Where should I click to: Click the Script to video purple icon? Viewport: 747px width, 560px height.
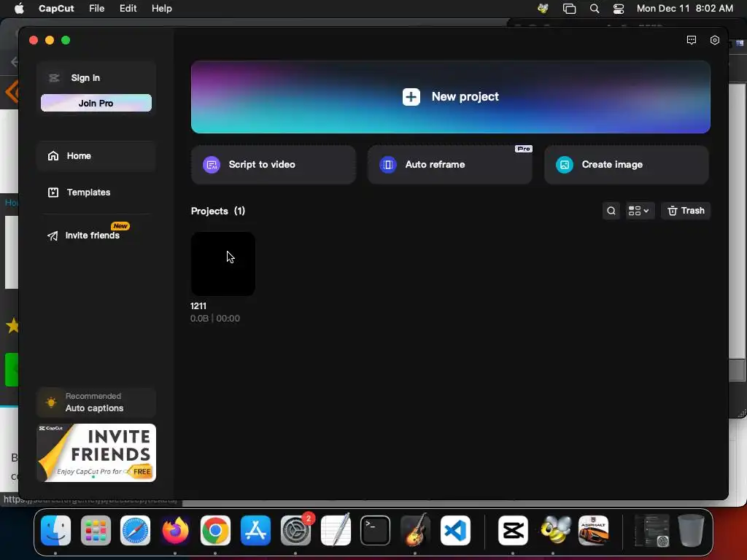coord(212,165)
